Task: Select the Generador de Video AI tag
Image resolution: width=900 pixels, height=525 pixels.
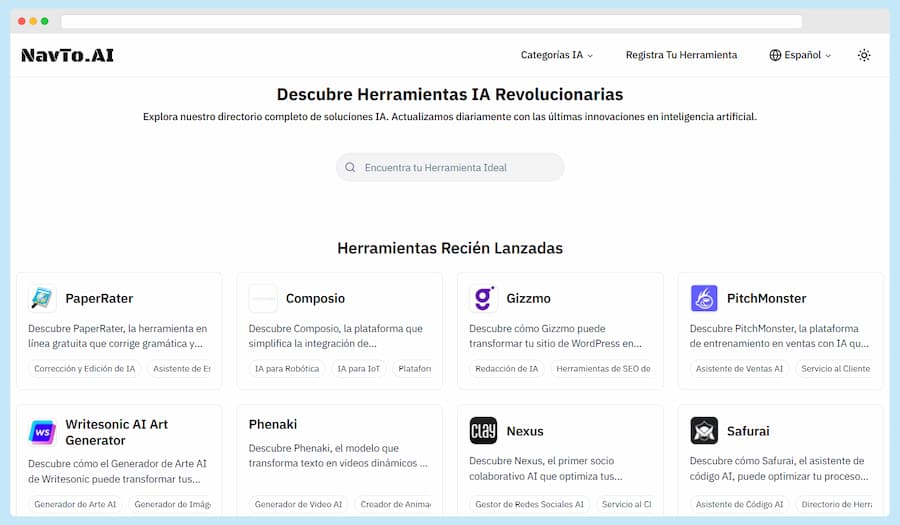Action: pyautogui.click(x=298, y=504)
